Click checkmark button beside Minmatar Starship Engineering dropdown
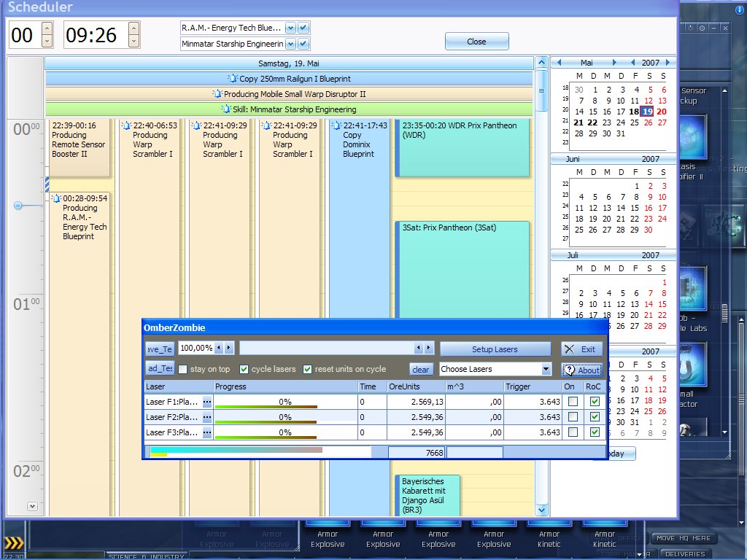Viewport: 747px width, 560px height. pyautogui.click(x=303, y=44)
